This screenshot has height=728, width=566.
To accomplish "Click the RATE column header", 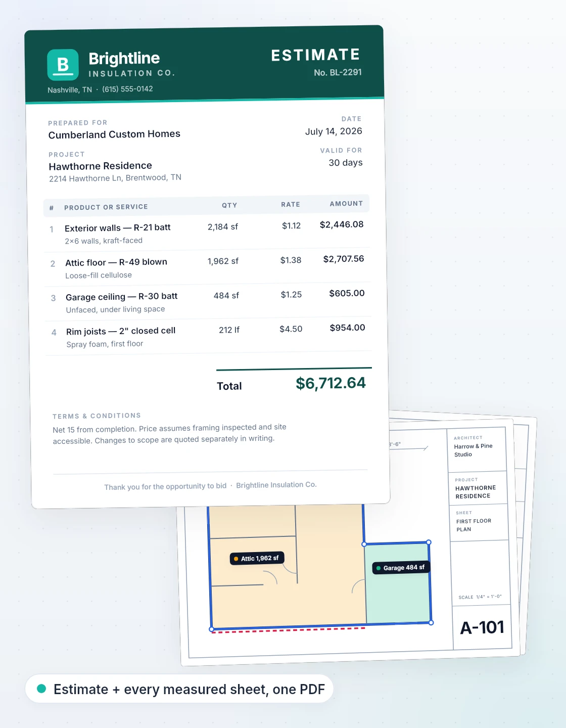I will coord(291,205).
